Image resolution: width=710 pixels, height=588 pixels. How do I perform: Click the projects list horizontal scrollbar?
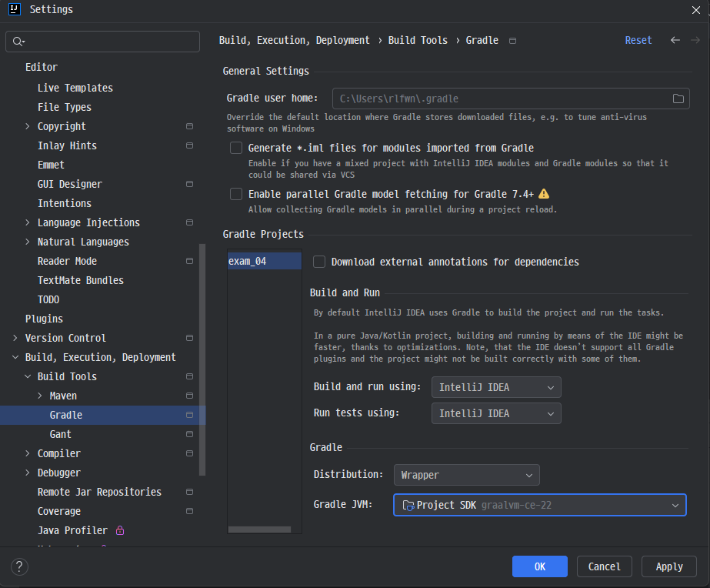click(259, 530)
